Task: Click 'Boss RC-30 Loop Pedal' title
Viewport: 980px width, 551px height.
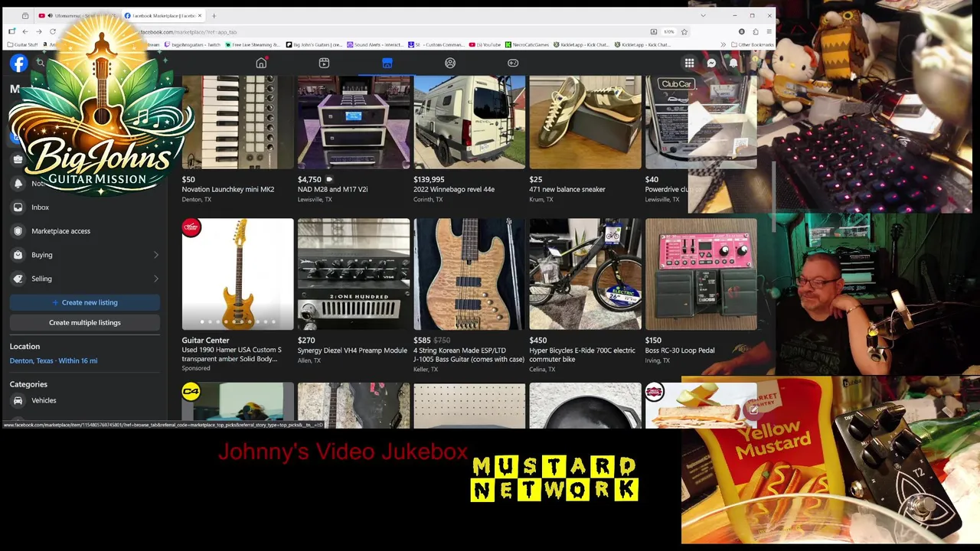Action: 680,350
